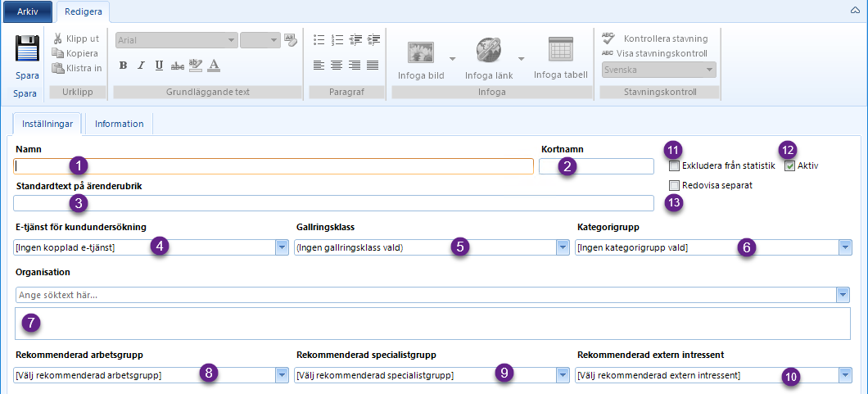
Task: Insert a bulleted list
Action: pos(319,39)
